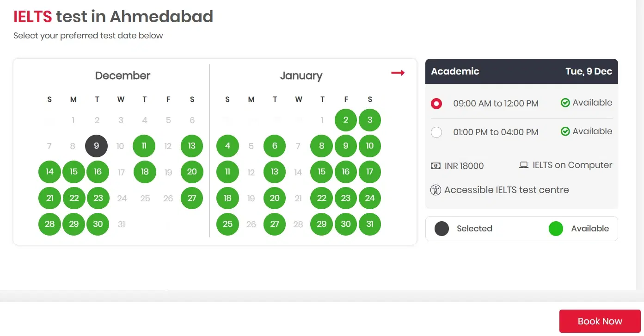Select the 09:00 AM to 12:00 PM radio button
The image size is (644, 336).
436,103
